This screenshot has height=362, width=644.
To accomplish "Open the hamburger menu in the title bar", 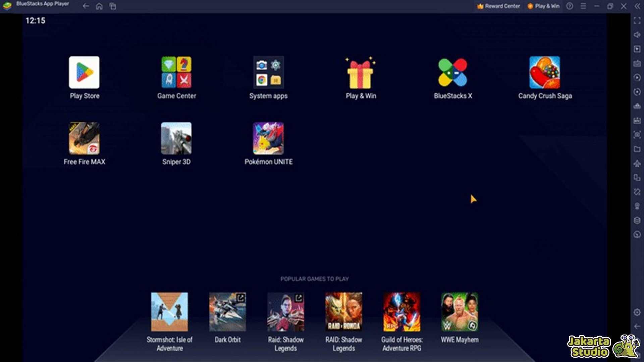I will coord(583,6).
